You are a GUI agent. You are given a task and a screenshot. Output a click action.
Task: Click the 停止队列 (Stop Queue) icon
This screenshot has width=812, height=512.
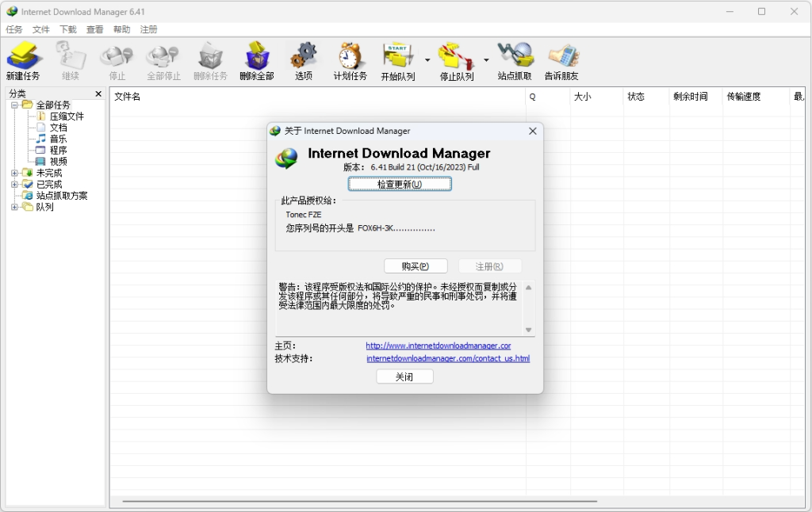454,59
